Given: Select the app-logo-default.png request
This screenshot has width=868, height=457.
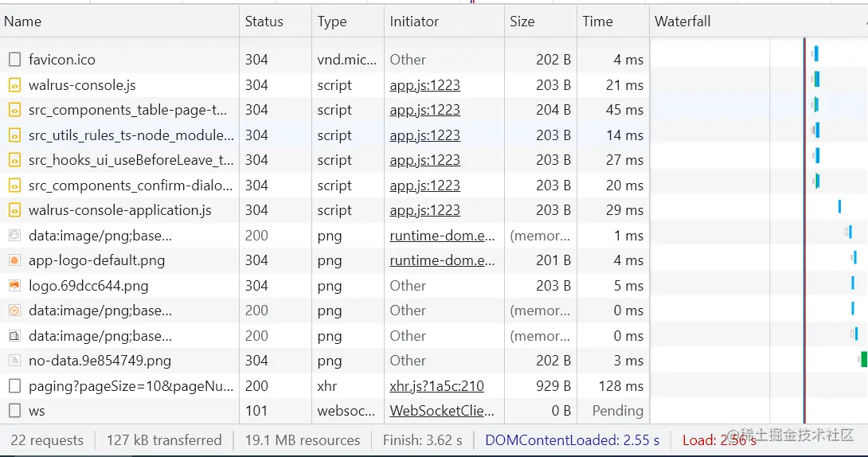Looking at the screenshot, I should 97,260.
